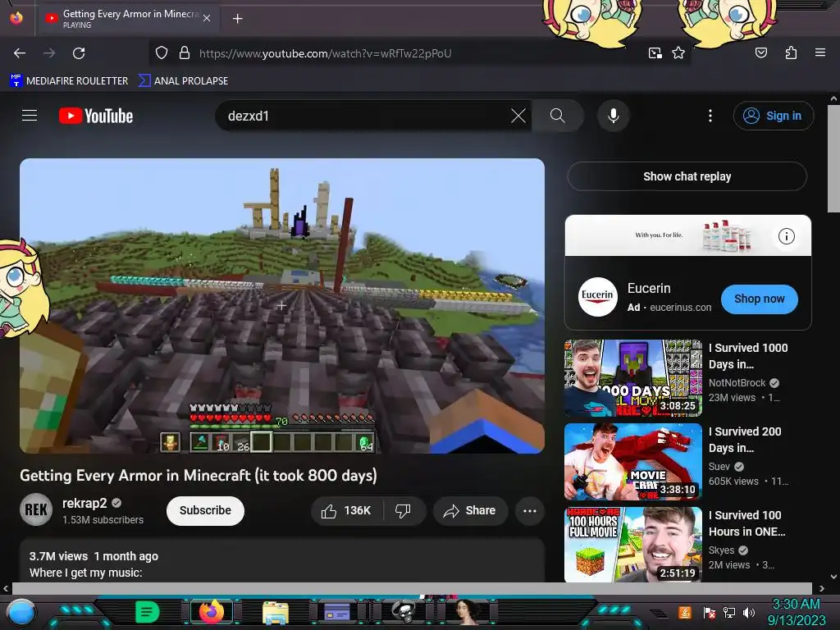Click the I Survived 1000 Days title
Viewport: 840px width, 630px height.
point(748,356)
